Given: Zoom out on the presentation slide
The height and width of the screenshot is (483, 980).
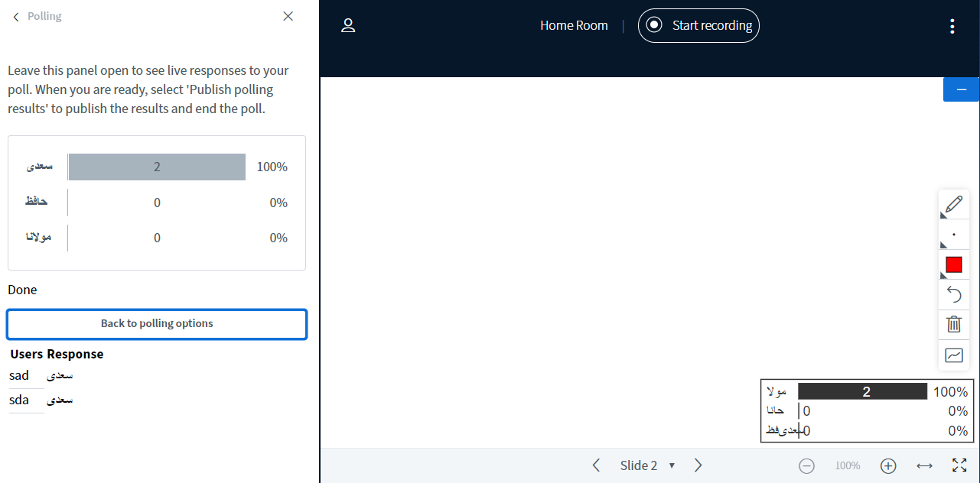Looking at the screenshot, I should click(807, 465).
